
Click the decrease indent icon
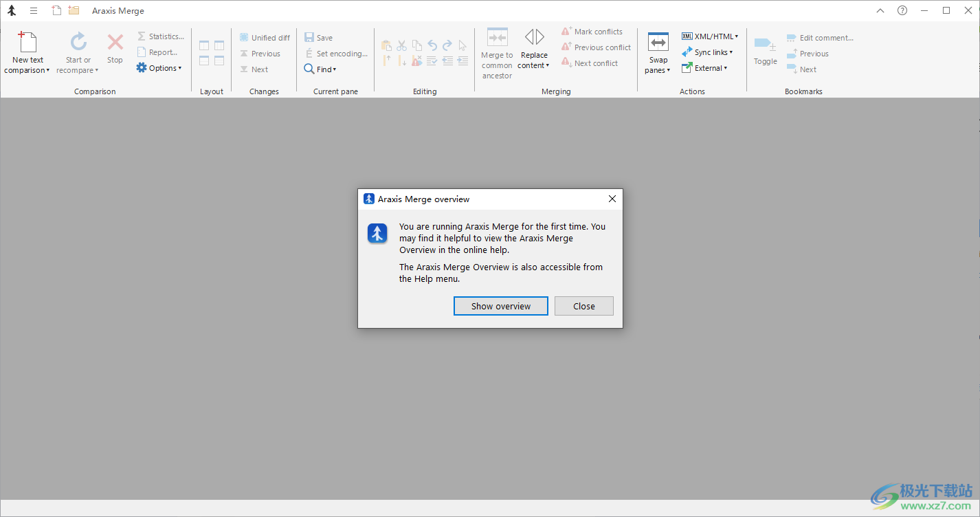[447, 60]
